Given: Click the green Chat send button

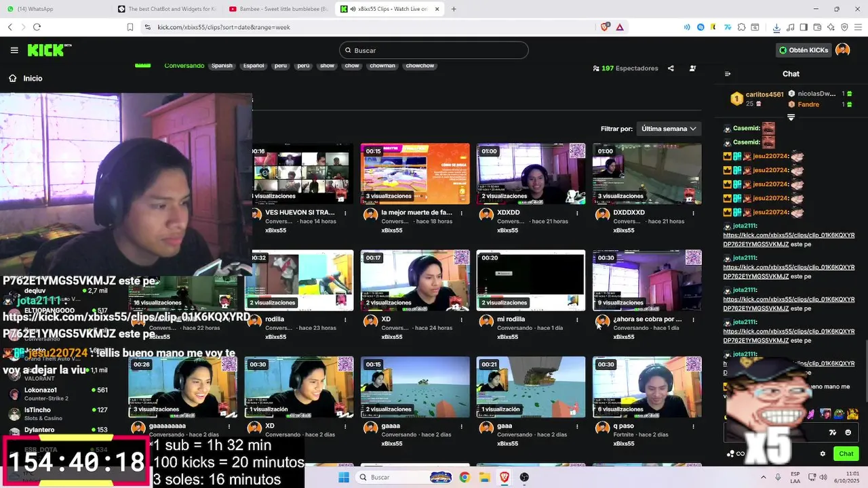Looking at the screenshot, I should (846, 454).
